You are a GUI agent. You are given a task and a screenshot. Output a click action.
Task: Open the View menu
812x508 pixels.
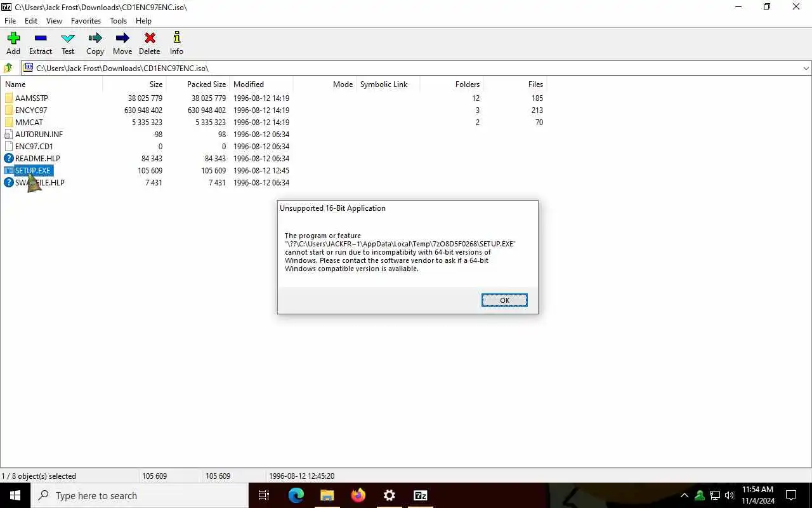54,21
